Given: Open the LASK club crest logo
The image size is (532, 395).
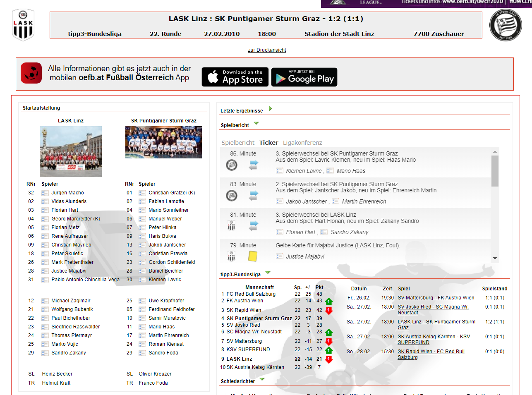Looking at the screenshot, I should [x=23, y=25].
